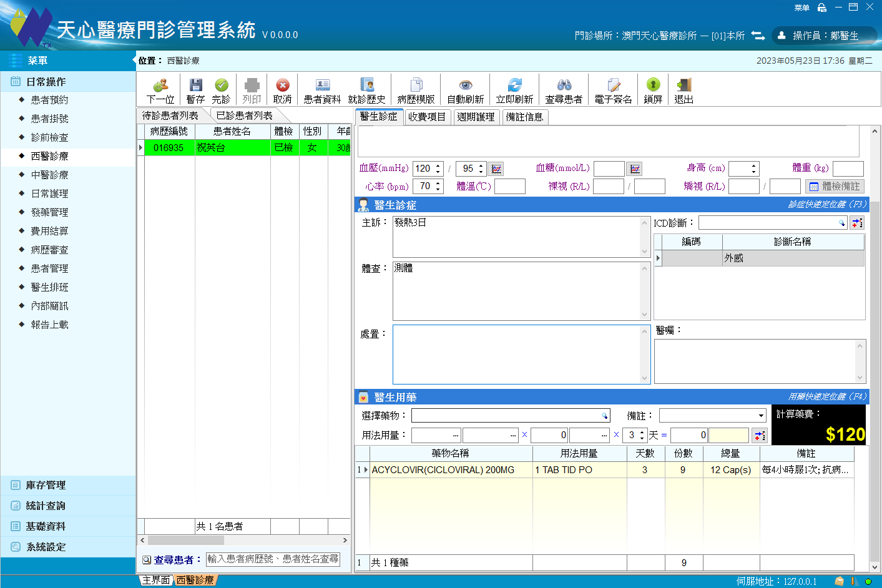Adjust the 天 days stepper 3
This screenshot has width=882, height=588.
(642, 436)
